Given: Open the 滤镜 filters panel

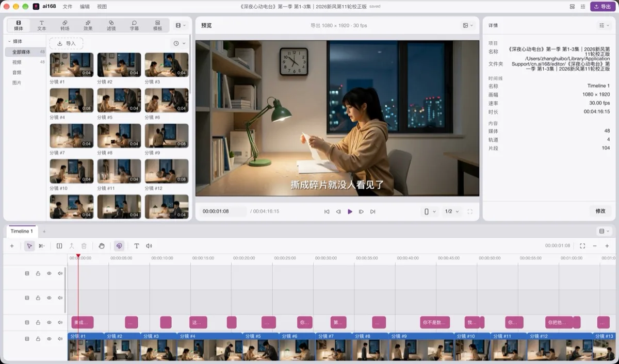Looking at the screenshot, I should (x=111, y=25).
